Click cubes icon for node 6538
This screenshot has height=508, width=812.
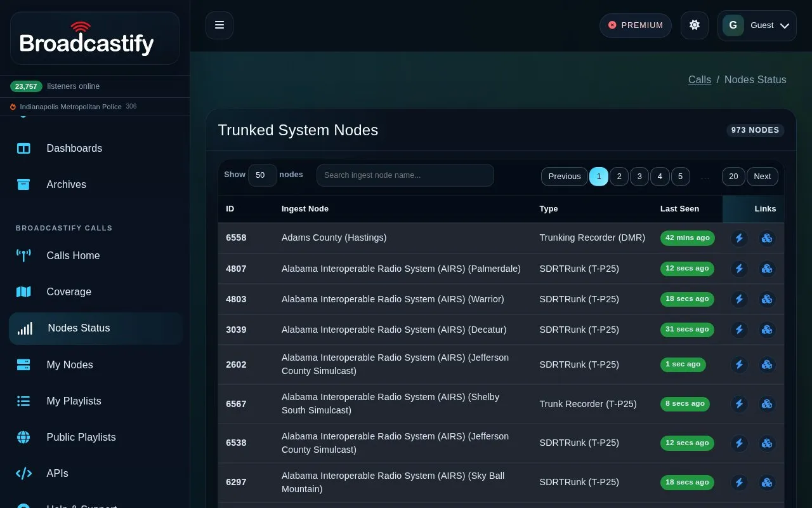[x=767, y=443]
